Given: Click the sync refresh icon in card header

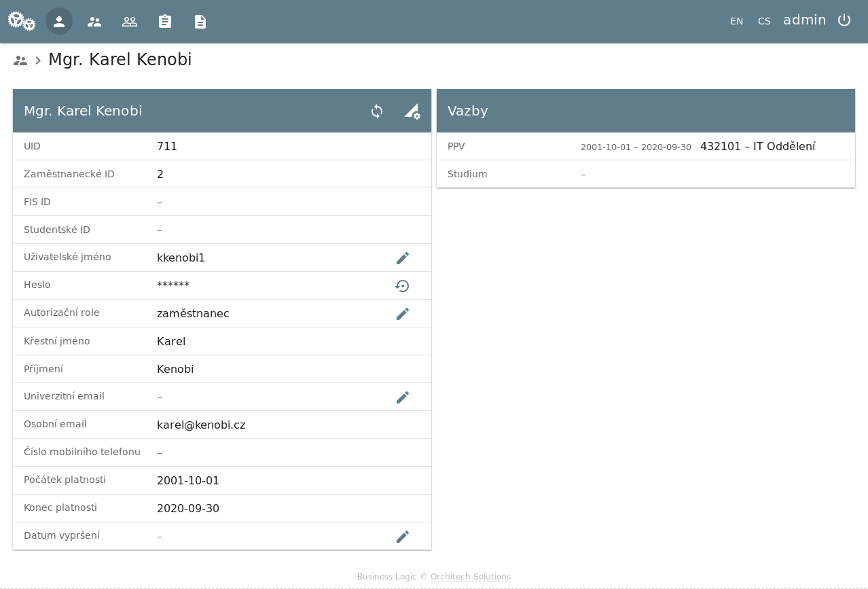Looking at the screenshot, I should pos(377,111).
